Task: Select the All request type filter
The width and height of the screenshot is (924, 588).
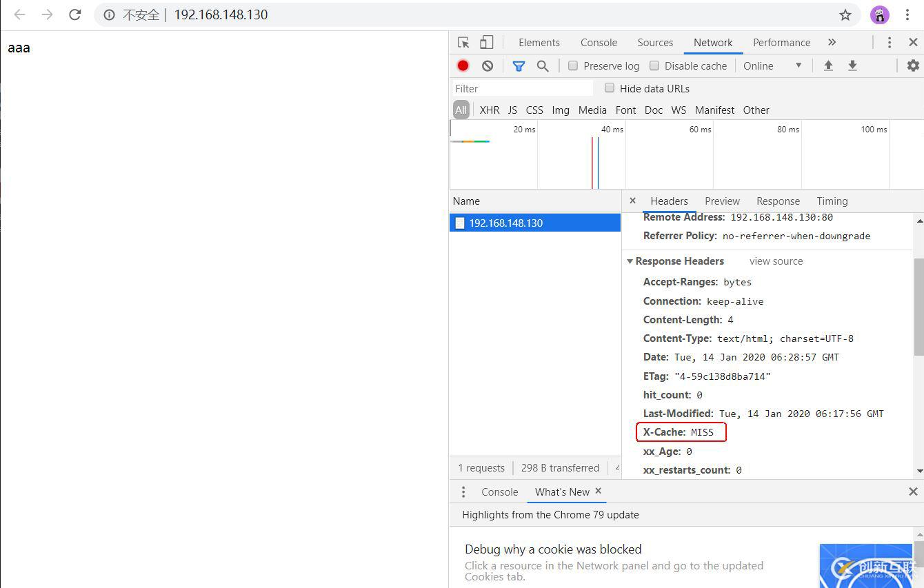Action: pyautogui.click(x=461, y=110)
